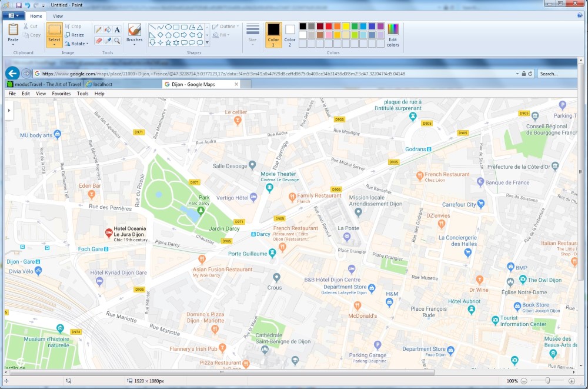Click the Save icon in title bar
Viewport: 588px width, 389px height.
click(x=18, y=5)
